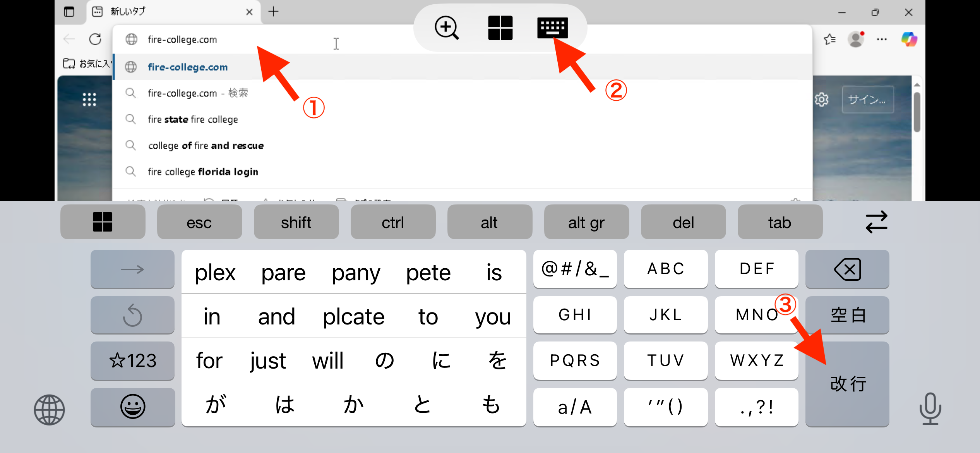Screen dimensions: 980x453
Task: Tap the Windows key on keyboard row
Action: (103, 222)
